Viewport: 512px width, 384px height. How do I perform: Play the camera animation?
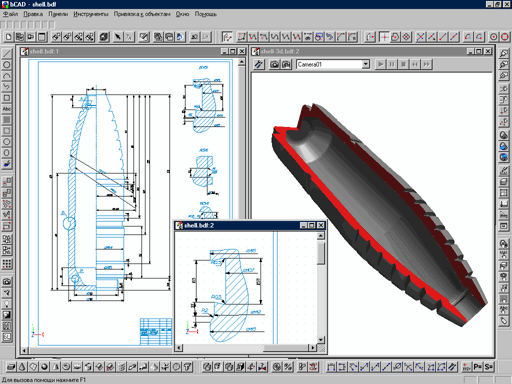380,64
